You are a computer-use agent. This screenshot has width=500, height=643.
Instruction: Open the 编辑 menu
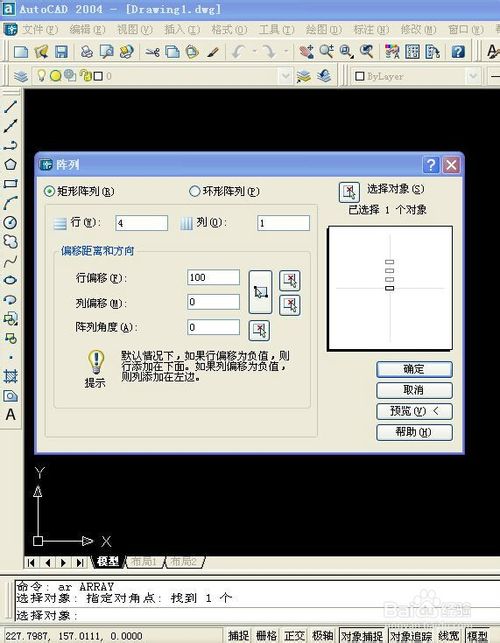(87, 30)
